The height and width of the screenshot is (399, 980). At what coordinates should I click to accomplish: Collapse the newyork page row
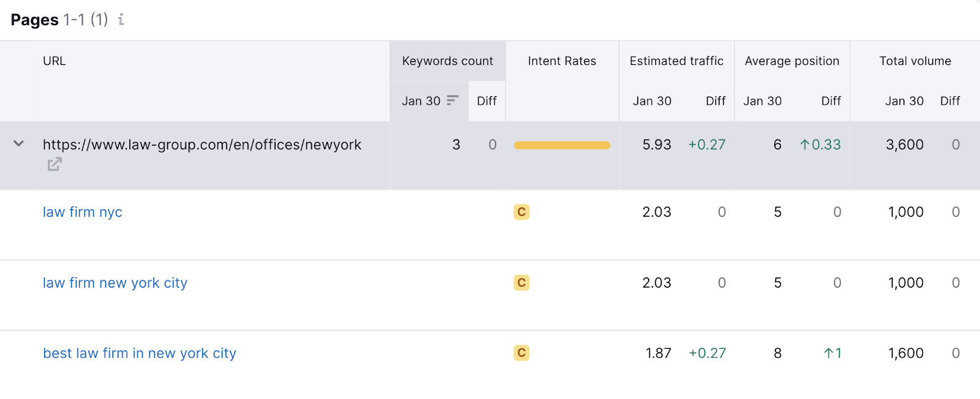click(x=18, y=144)
